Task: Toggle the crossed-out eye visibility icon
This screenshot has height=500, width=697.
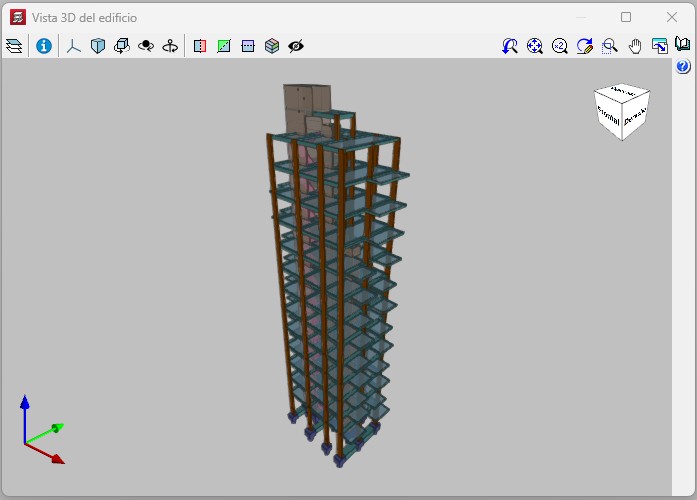Action: pos(296,46)
